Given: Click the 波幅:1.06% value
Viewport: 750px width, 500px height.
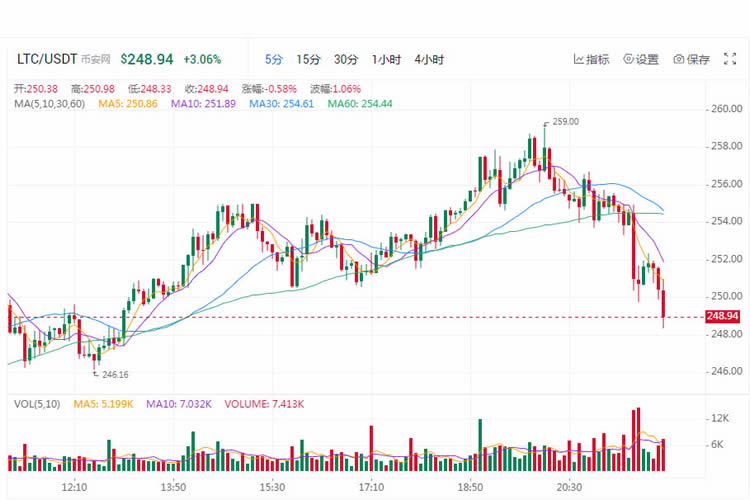Looking at the screenshot, I should (x=335, y=89).
